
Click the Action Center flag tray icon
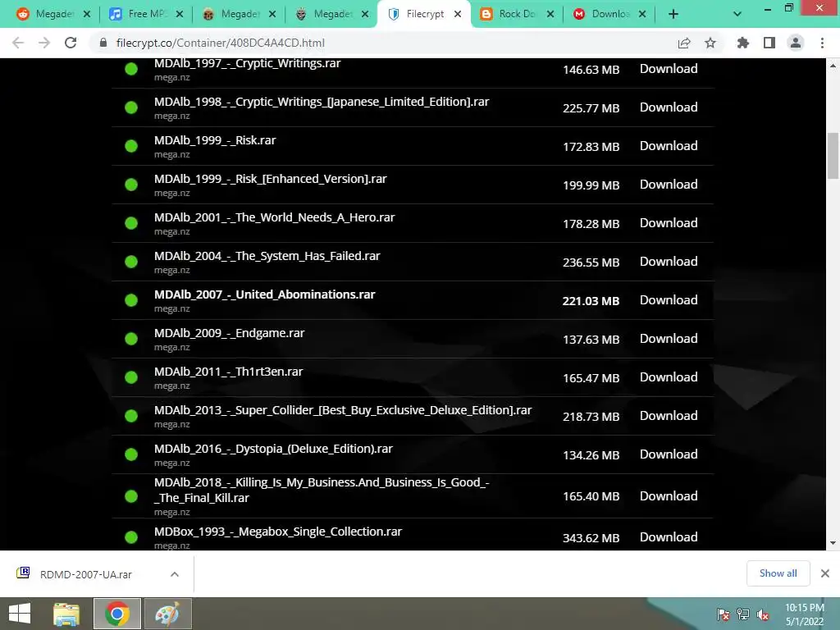(723, 614)
